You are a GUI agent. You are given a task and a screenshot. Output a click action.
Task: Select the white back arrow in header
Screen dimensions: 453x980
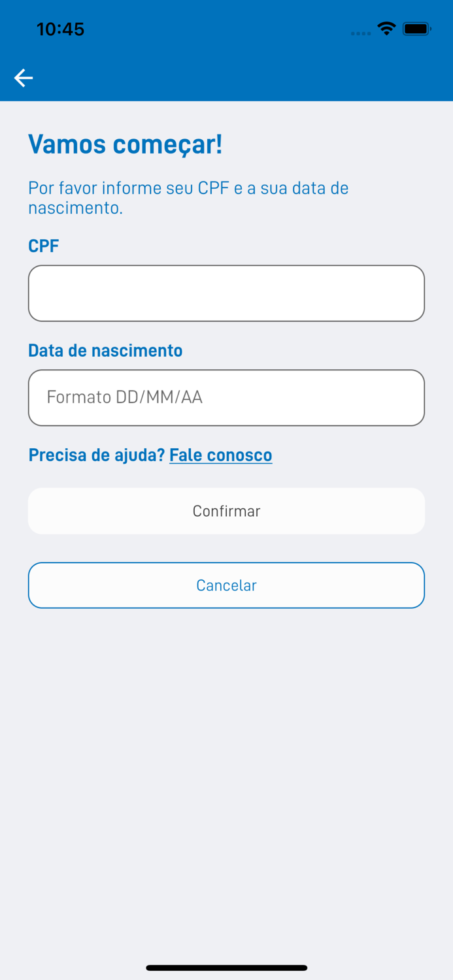tap(24, 77)
